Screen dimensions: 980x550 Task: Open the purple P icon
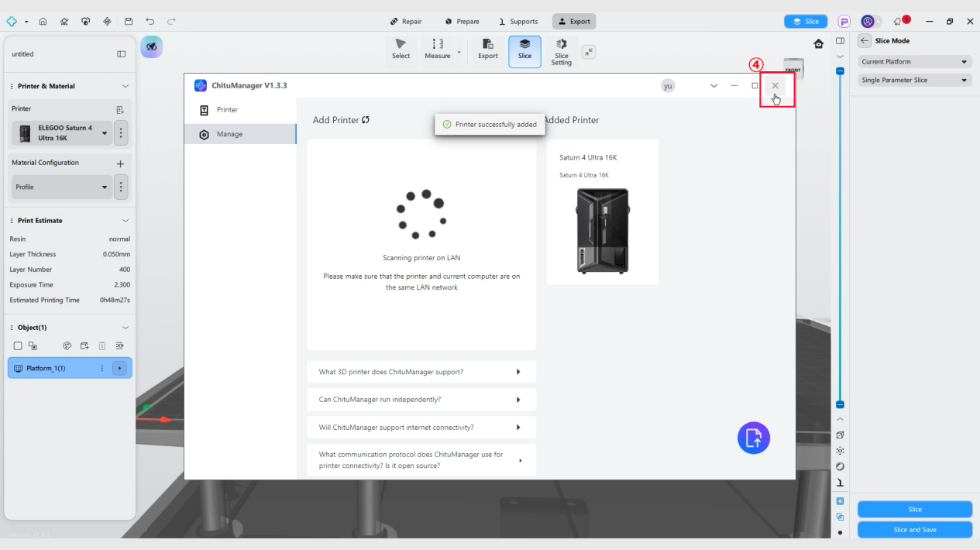pyautogui.click(x=843, y=22)
